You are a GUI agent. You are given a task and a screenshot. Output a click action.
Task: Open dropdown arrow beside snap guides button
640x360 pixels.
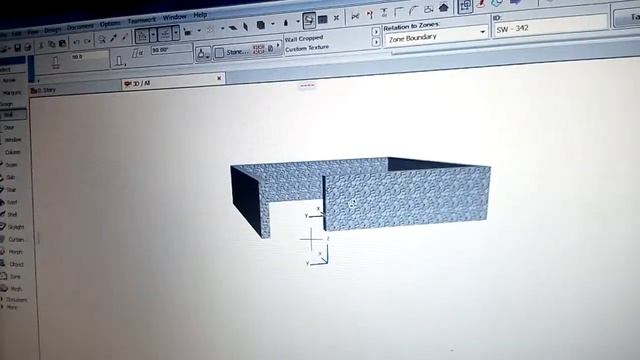point(176,33)
